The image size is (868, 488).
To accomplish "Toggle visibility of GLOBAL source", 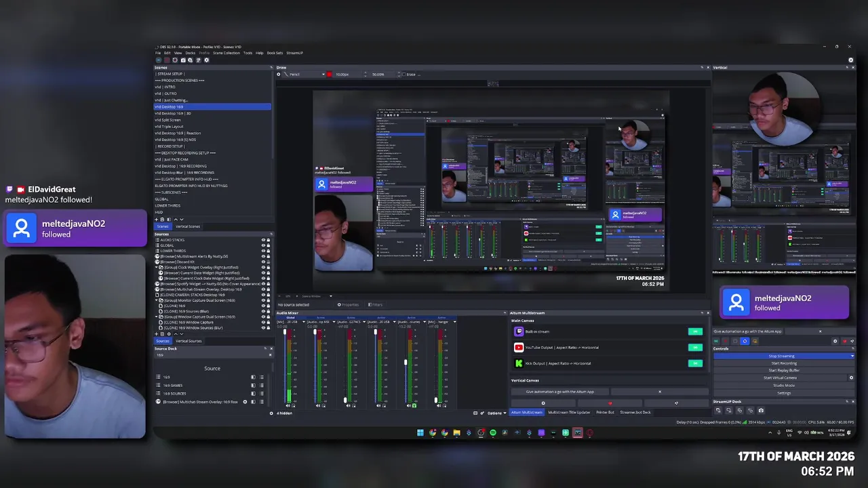I will pyautogui.click(x=263, y=245).
